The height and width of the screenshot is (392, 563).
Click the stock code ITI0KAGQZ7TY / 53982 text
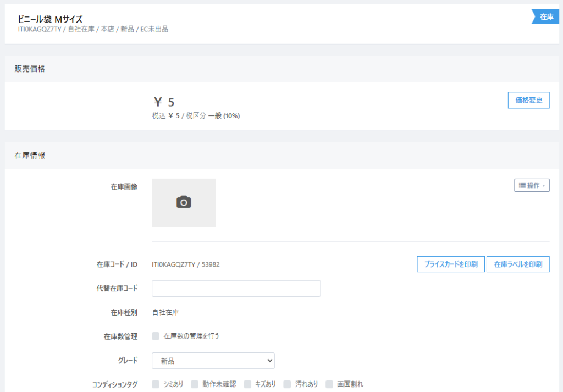tap(185, 264)
